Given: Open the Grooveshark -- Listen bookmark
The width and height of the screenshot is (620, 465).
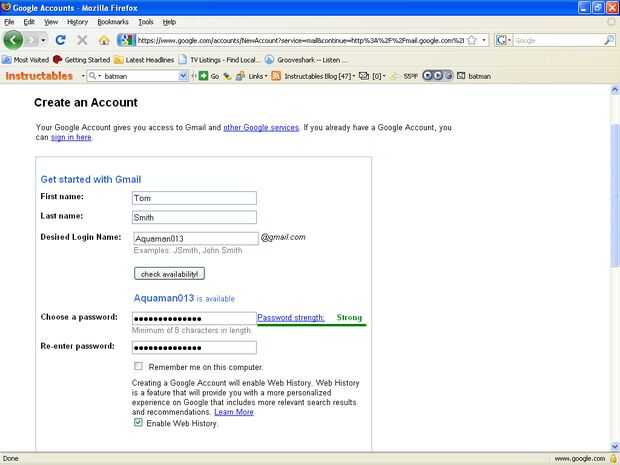Looking at the screenshot, I should tap(306, 60).
